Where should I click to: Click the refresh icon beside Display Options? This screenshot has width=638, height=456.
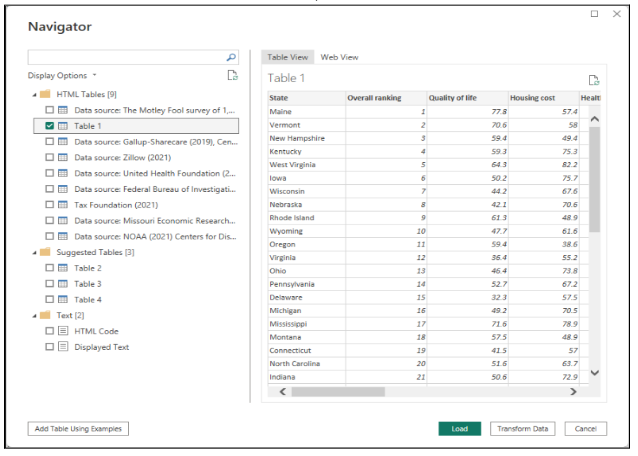(232, 75)
